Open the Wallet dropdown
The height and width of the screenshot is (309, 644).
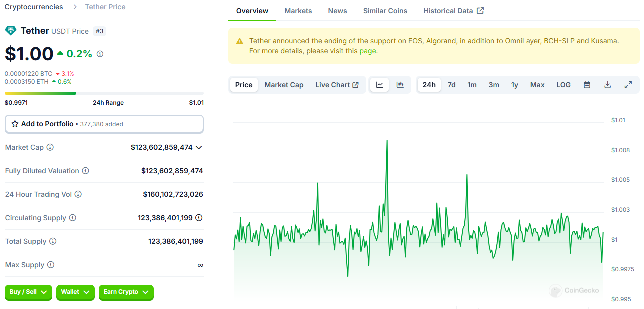[75, 292]
